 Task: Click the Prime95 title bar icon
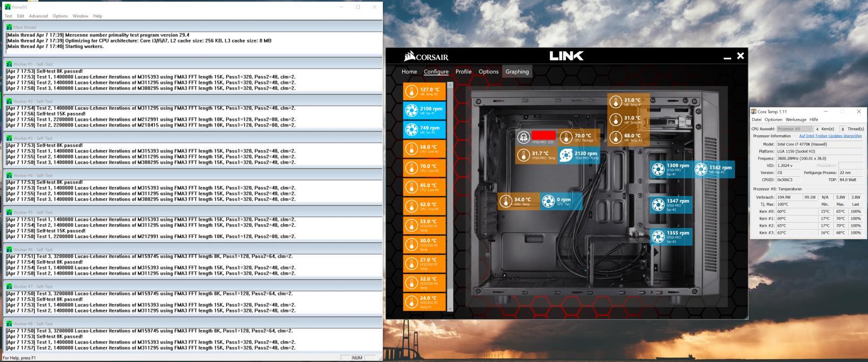(x=8, y=7)
